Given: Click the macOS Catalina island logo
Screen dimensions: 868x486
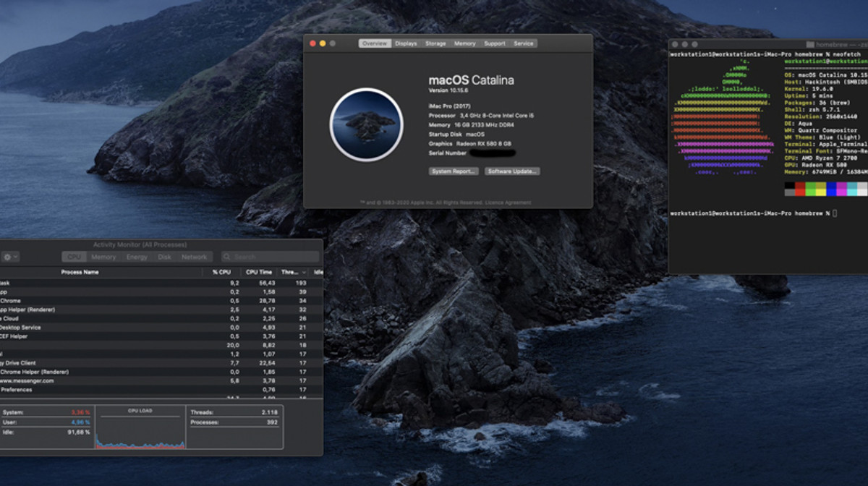Looking at the screenshot, I should [366, 124].
